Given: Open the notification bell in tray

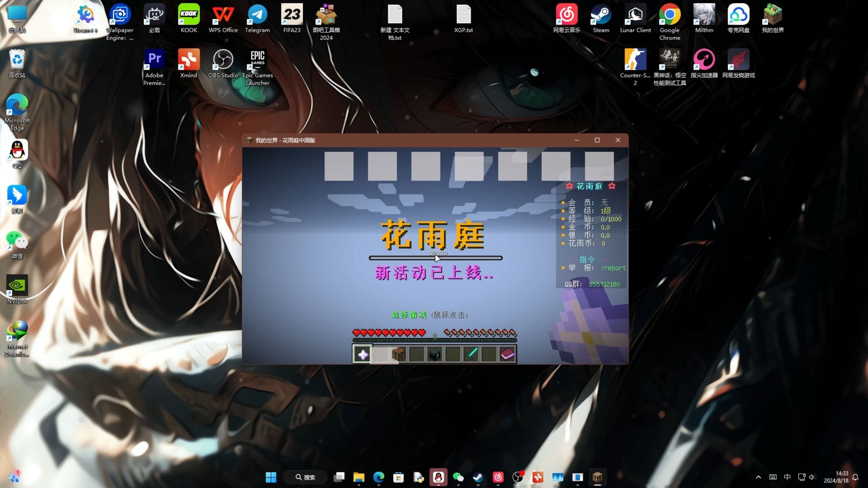Looking at the screenshot, I should 855,477.
